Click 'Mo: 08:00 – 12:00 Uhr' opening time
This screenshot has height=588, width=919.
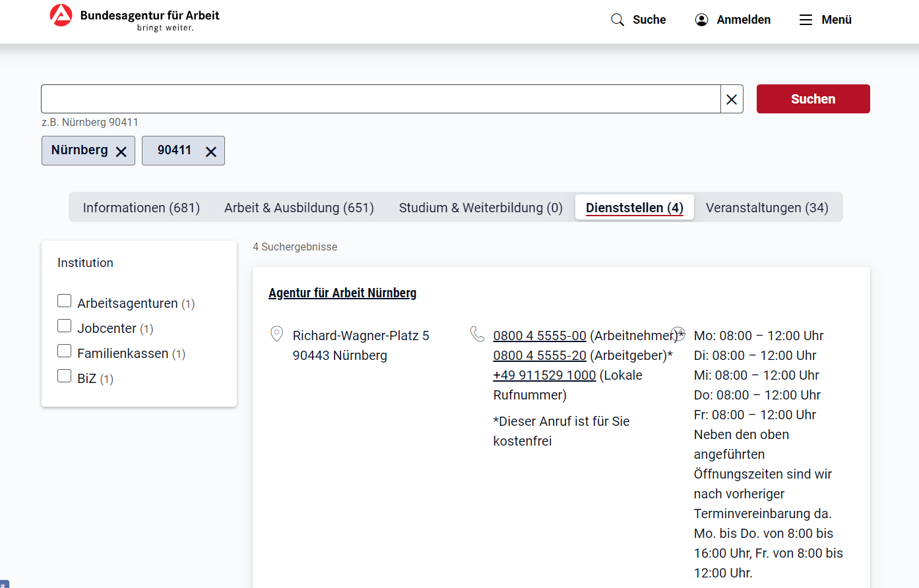coord(759,336)
